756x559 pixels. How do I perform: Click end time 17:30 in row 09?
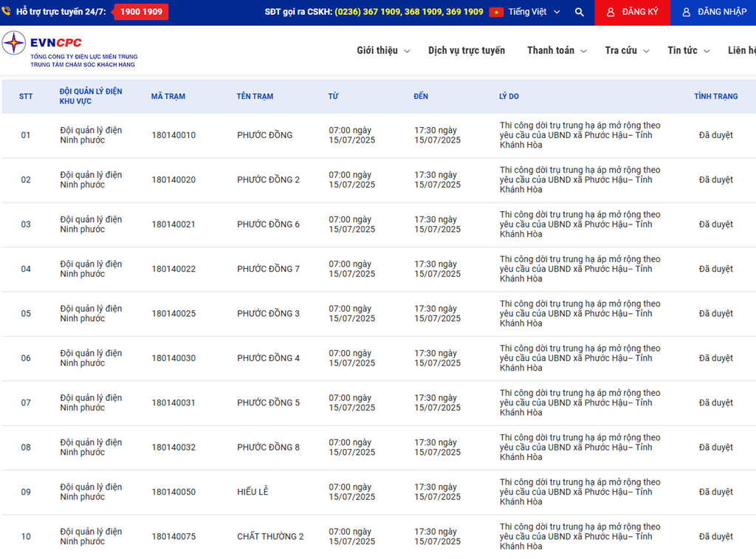pos(437,492)
